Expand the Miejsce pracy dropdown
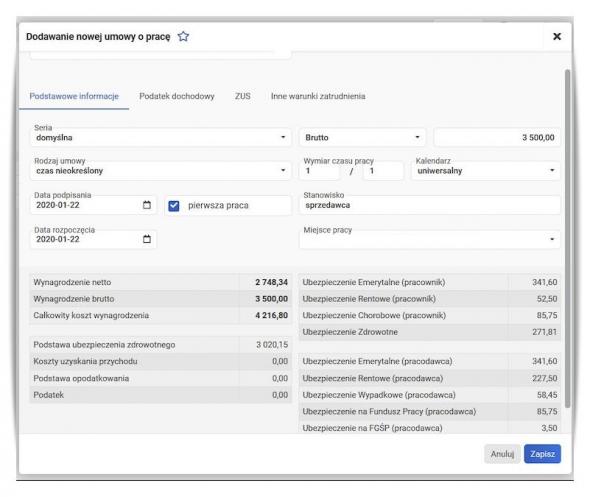 pos(430,239)
